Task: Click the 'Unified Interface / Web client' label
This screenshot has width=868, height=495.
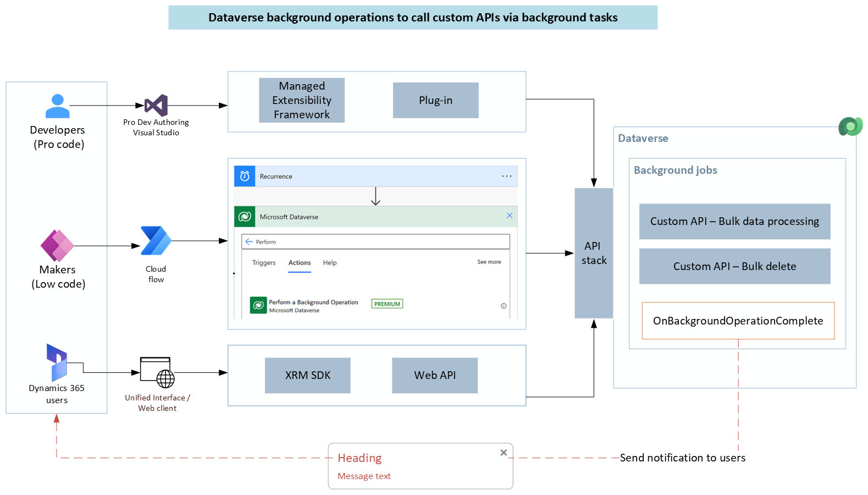Action: click(x=157, y=403)
